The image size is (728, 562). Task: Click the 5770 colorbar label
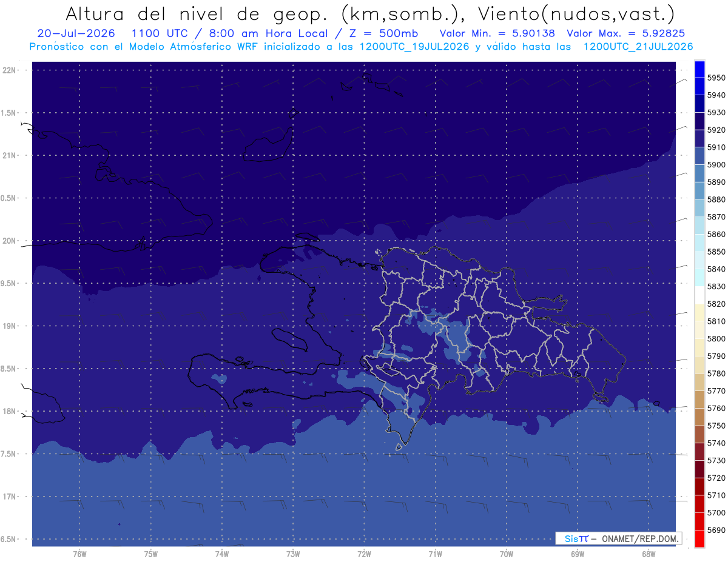coord(716,391)
